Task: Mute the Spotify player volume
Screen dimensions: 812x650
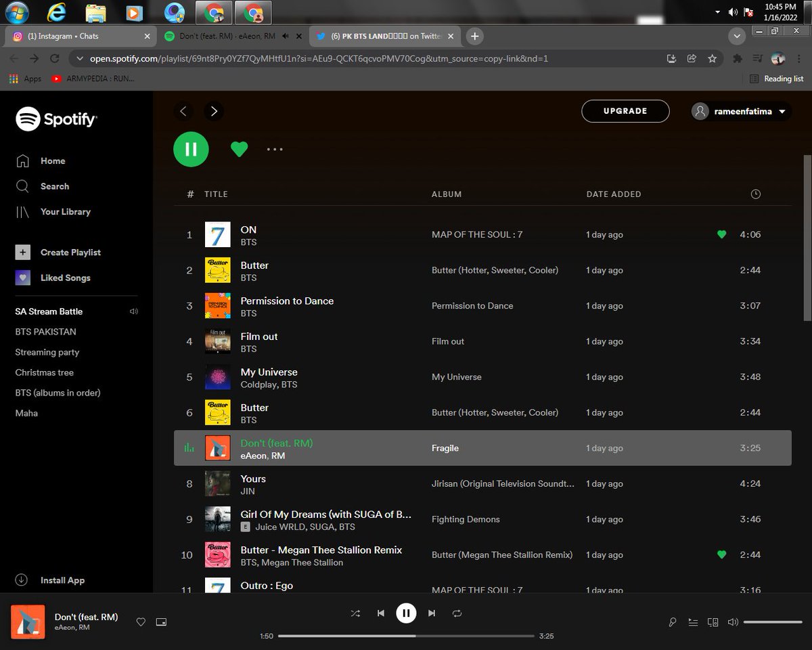Action: tap(733, 622)
